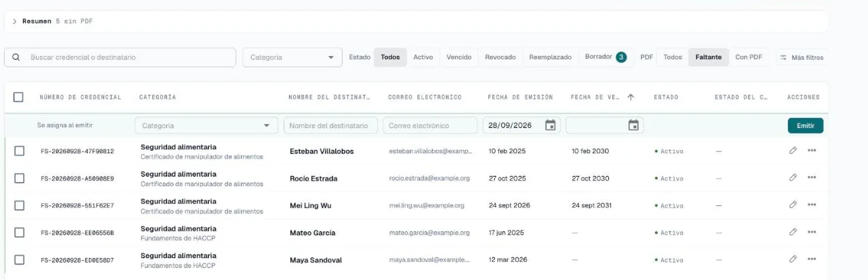Click credential number FS-20260928-A50908E9
This screenshot has height=280, width=868.
tap(77, 179)
